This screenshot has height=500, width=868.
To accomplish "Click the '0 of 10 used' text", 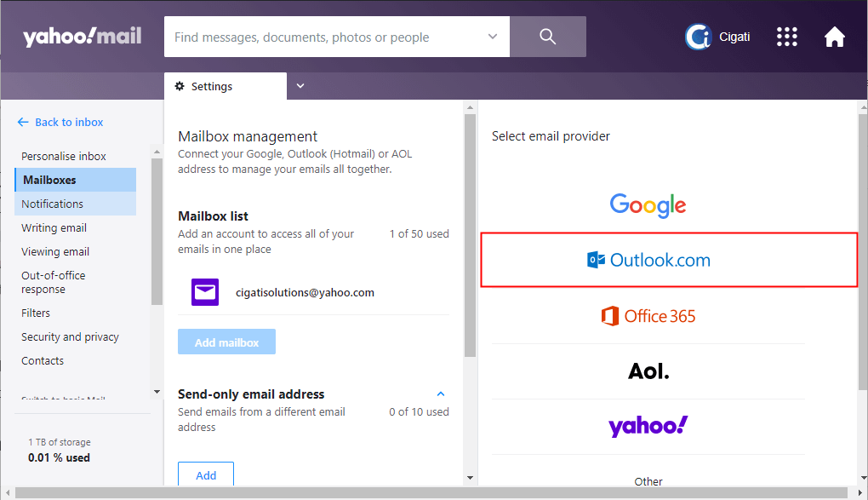I will [419, 412].
